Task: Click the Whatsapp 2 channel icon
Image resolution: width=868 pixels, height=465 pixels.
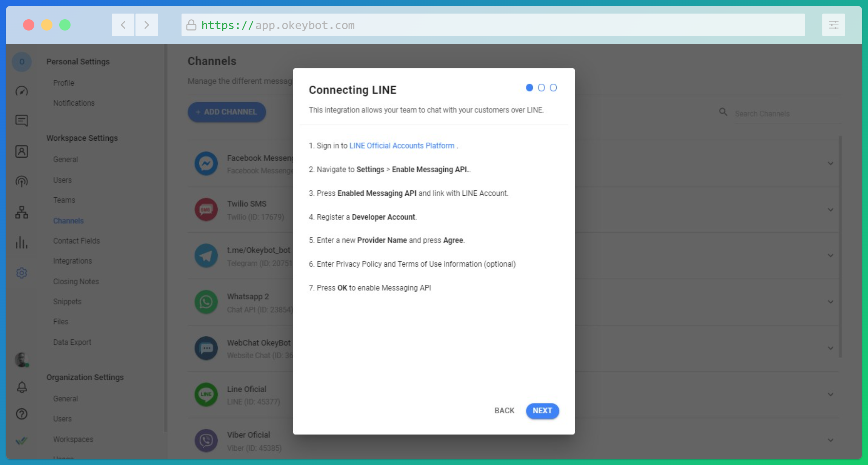Action: 206,302
